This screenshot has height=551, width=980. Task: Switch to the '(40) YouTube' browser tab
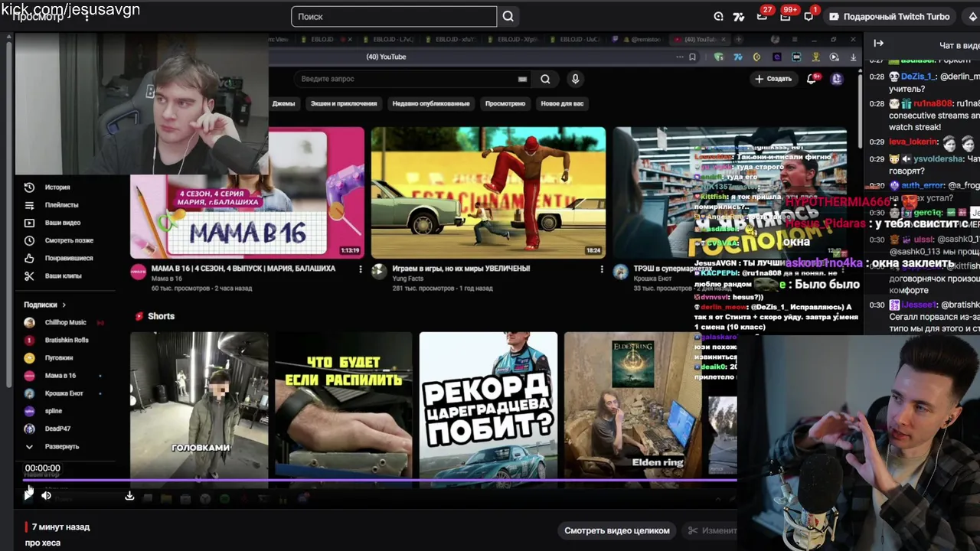[x=700, y=40]
